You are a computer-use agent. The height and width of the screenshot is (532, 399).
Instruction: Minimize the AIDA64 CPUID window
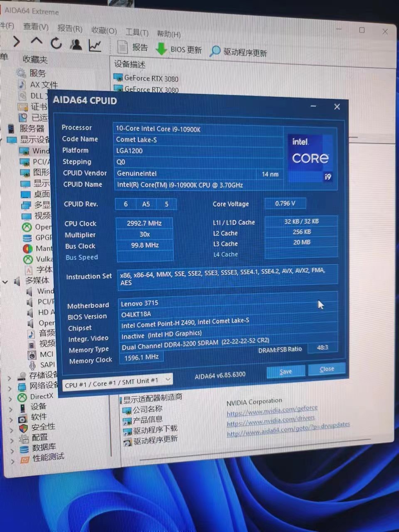point(313,106)
